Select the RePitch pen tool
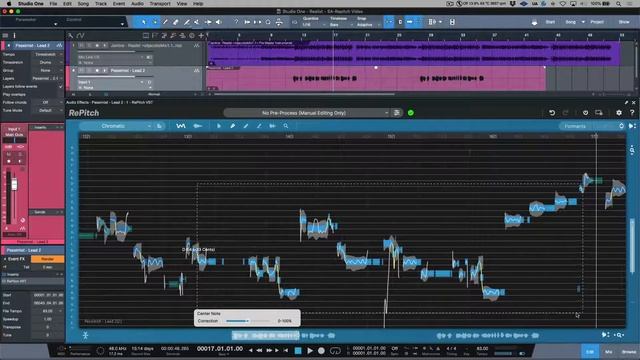Viewport: 640px width, 360px height. tap(232, 126)
